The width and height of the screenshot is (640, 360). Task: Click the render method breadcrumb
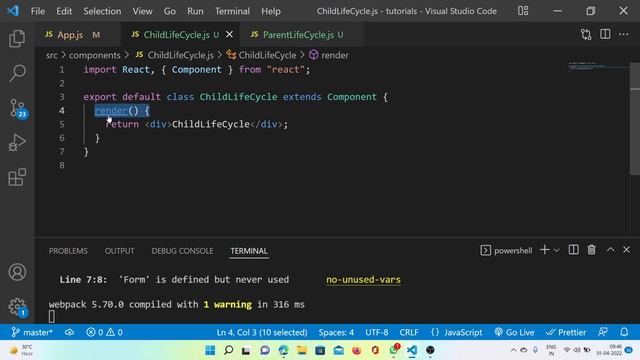329,55
